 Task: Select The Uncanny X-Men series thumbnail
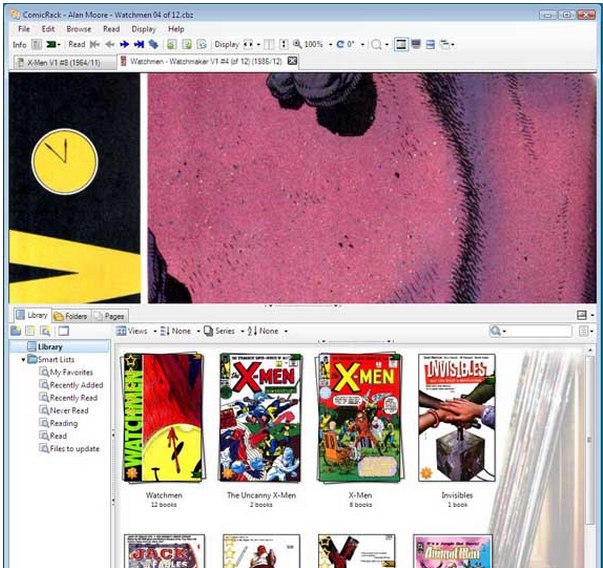coord(261,418)
